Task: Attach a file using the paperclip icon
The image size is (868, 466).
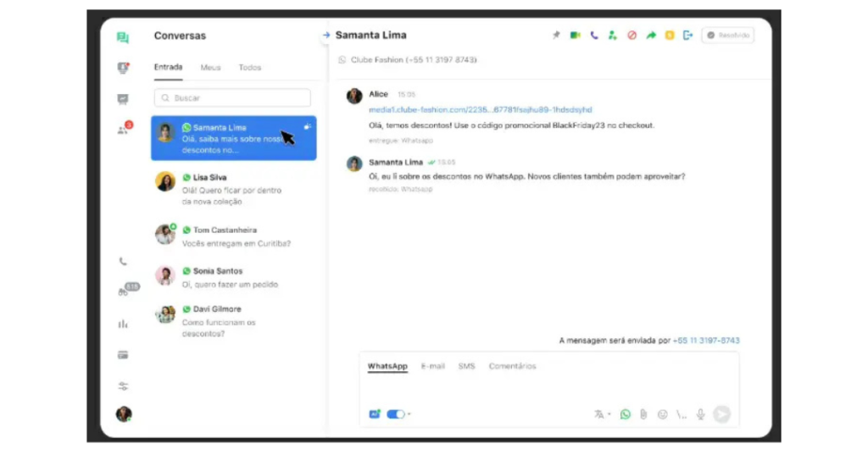Action: 643,414
